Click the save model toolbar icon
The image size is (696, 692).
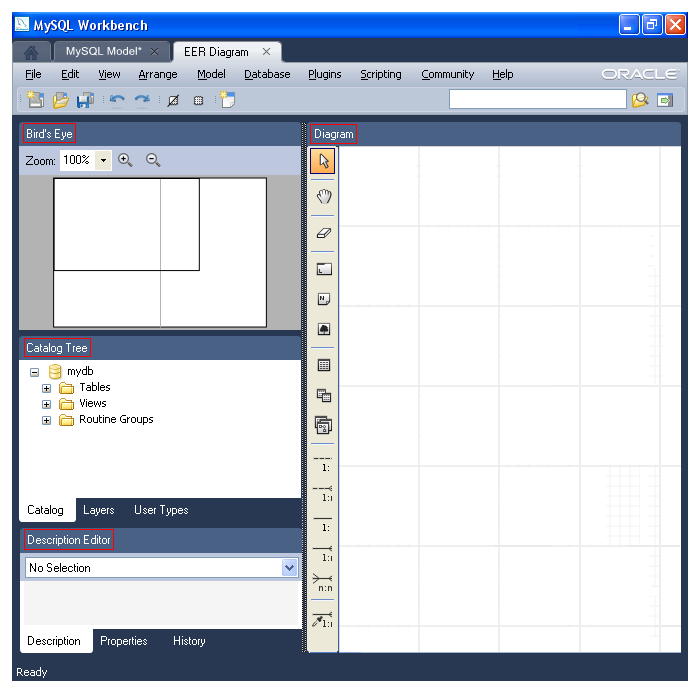[x=85, y=100]
